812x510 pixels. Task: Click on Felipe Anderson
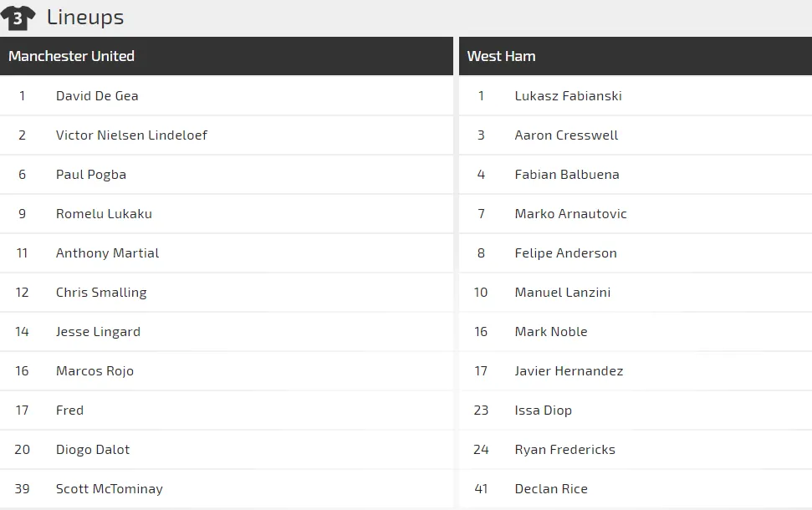565,252
